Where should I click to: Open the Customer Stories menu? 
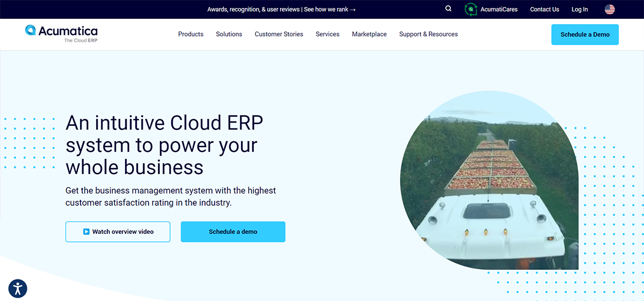(279, 34)
